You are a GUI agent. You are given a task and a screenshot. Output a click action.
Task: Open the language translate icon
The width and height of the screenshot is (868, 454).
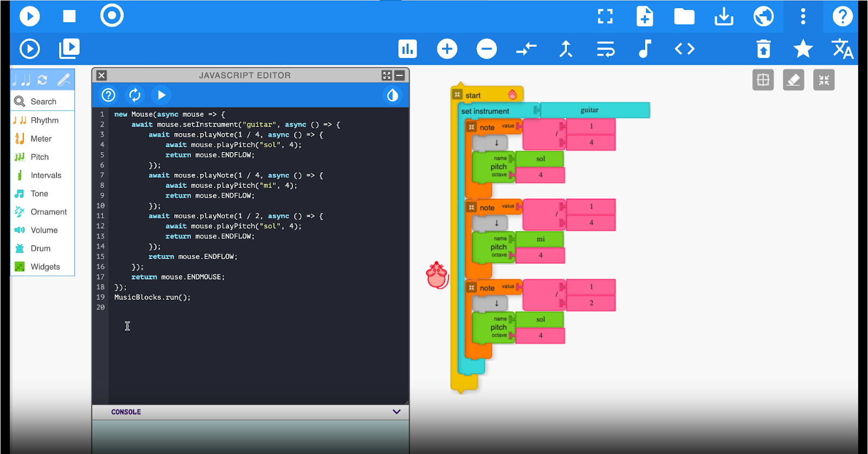[842, 49]
